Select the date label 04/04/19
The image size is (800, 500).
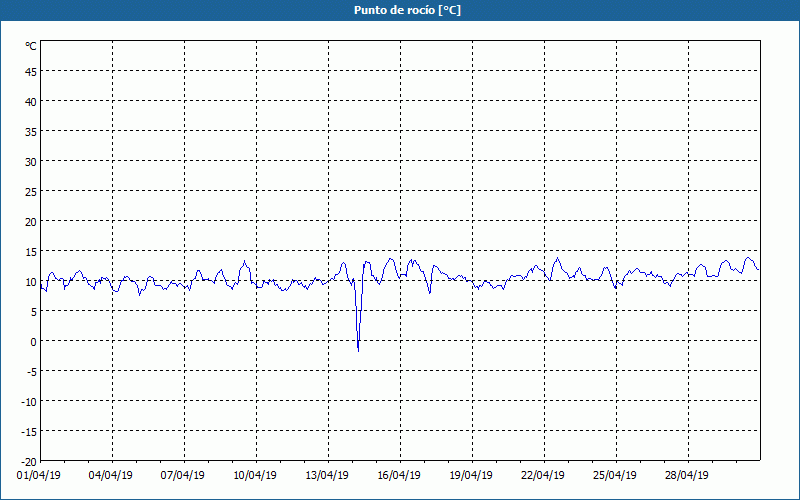pos(111,475)
